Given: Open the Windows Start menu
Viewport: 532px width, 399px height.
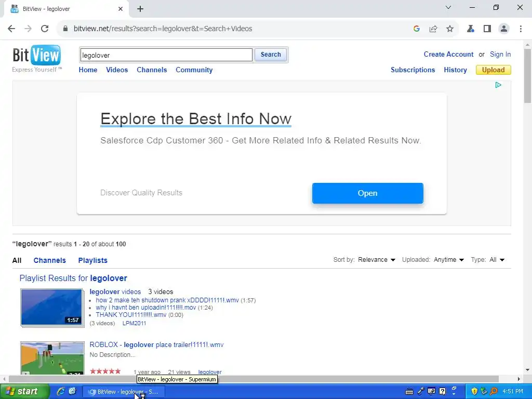Looking at the screenshot, I should (24, 392).
